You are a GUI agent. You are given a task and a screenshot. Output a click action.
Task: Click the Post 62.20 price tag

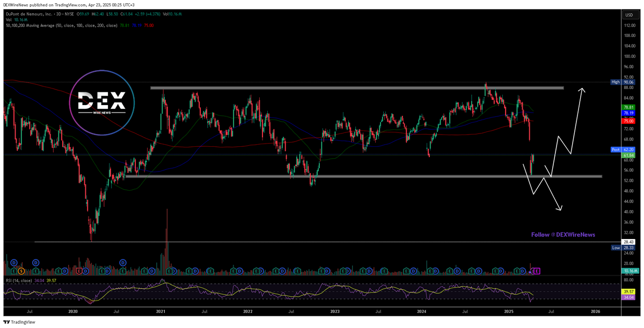pyautogui.click(x=623, y=149)
